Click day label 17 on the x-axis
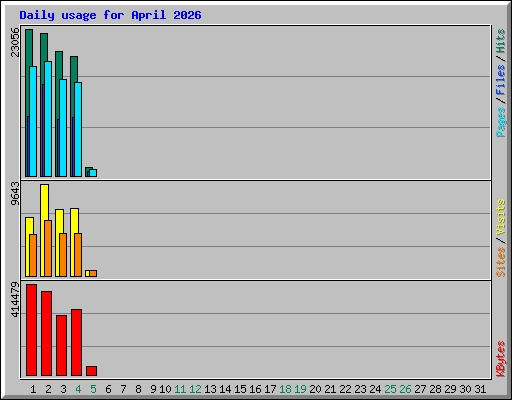The width and height of the screenshot is (512, 400). [270, 389]
